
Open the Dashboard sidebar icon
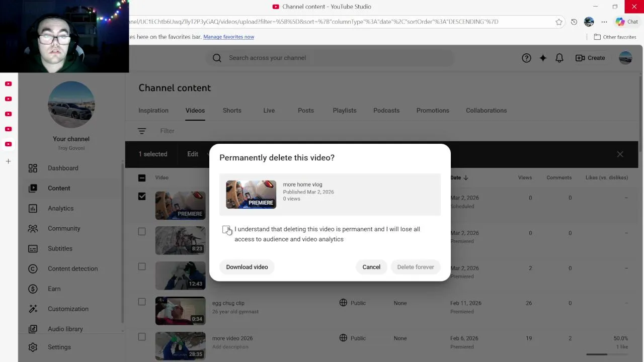33,168
